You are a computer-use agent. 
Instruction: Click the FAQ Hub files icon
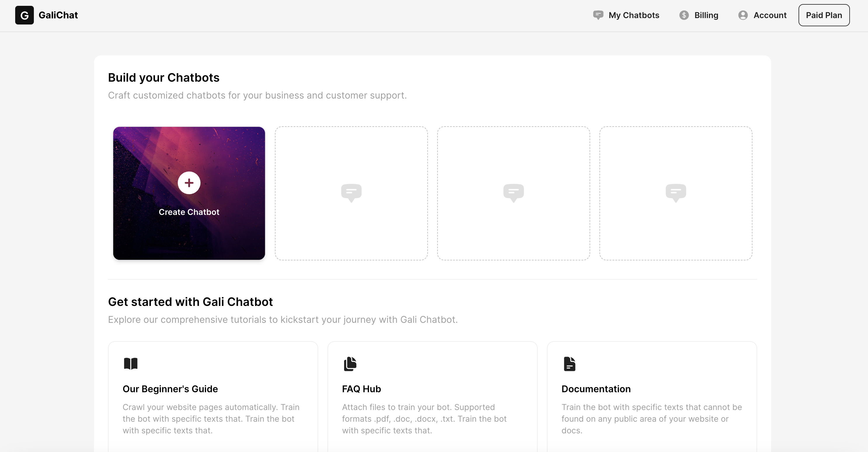pyautogui.click(x=350, y=364)
